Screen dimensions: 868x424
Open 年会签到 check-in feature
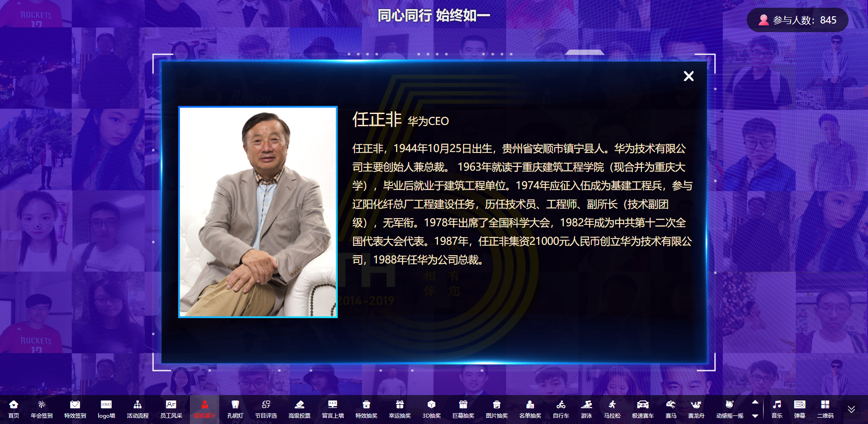42,409
